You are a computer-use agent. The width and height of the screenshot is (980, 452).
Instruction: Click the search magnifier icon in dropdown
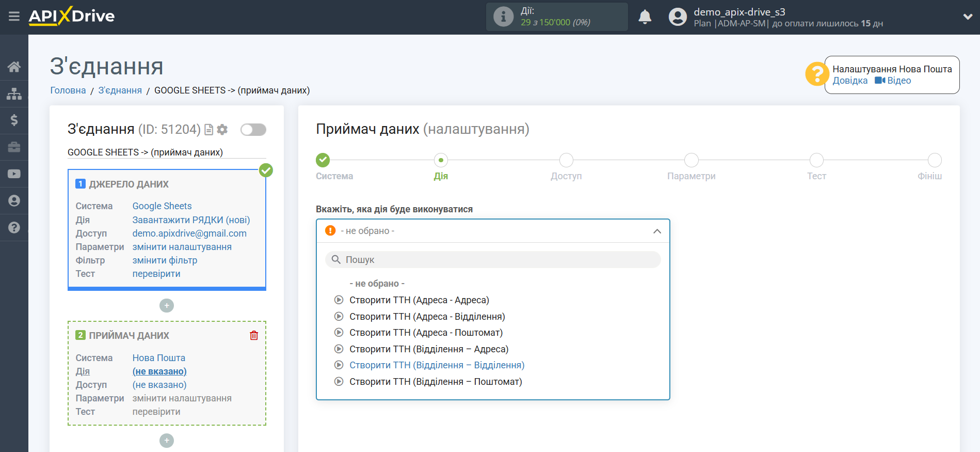click(x=336, y=259)
